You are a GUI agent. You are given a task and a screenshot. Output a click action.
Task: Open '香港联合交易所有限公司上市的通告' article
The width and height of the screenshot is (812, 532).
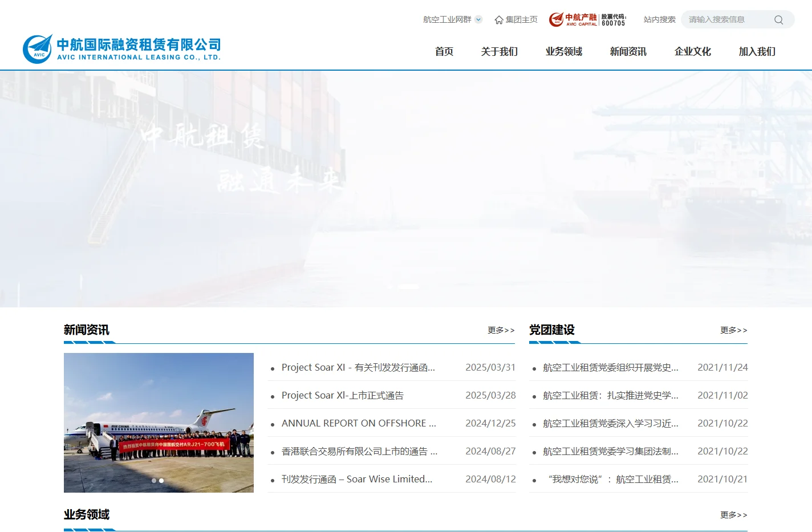tap(359, 451)
